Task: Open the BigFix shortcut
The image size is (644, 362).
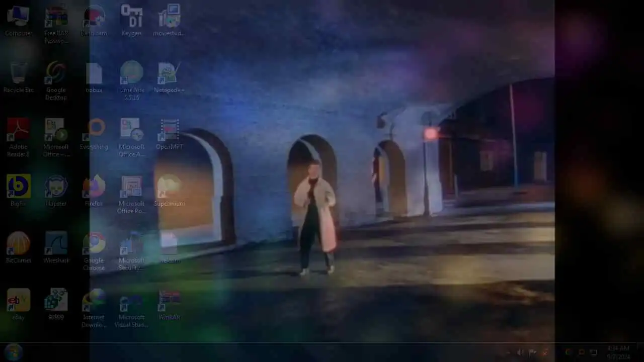Action: click(19, 192)
